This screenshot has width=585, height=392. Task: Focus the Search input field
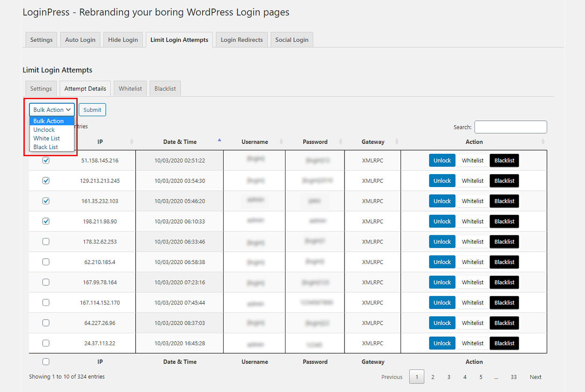tap(511, 127)
